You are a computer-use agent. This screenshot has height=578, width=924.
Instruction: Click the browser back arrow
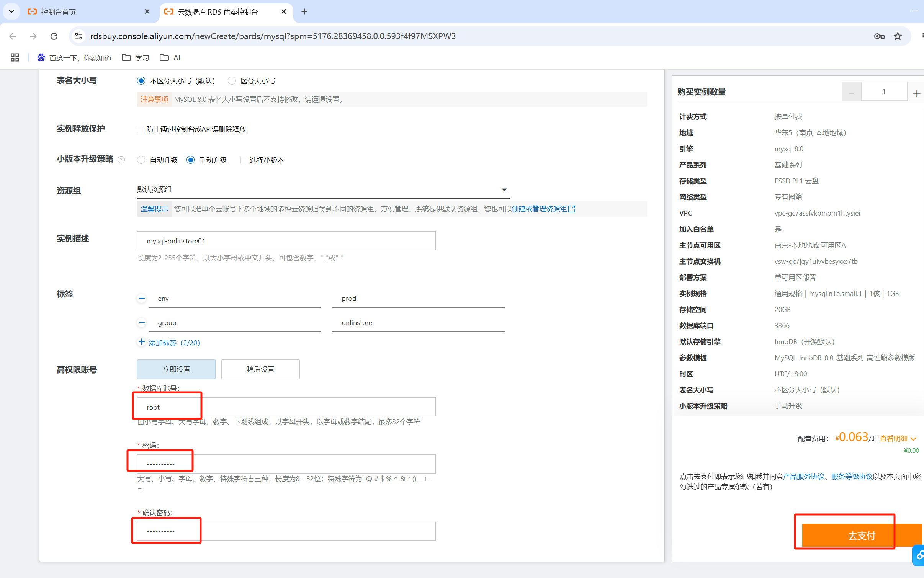click(13, 36)
